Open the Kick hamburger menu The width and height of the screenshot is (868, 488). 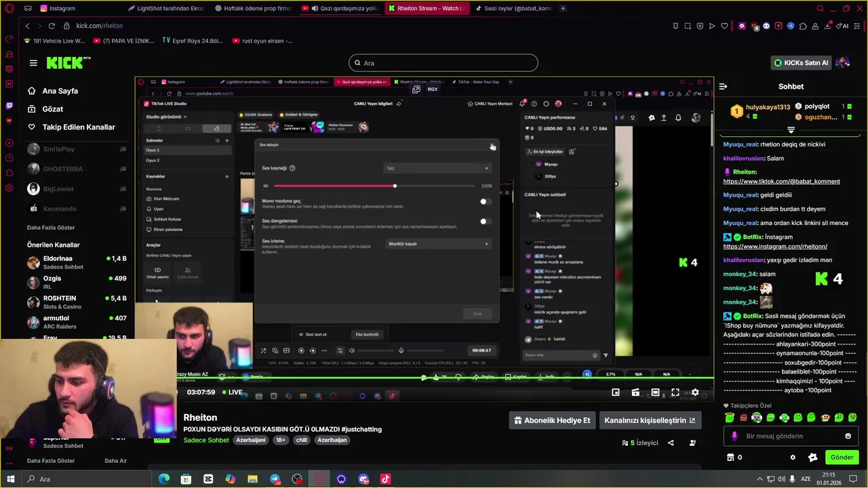click(x=33, y=63)
